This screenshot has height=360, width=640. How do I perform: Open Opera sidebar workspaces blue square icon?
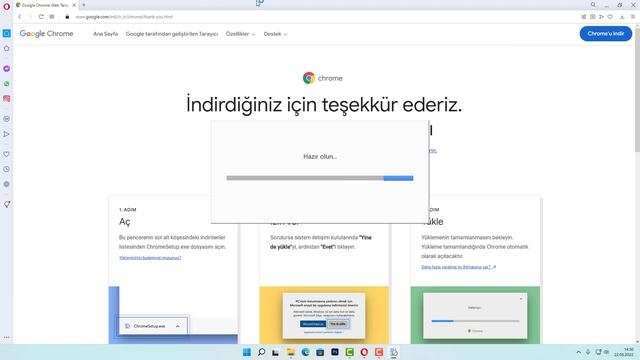point(7,33)
